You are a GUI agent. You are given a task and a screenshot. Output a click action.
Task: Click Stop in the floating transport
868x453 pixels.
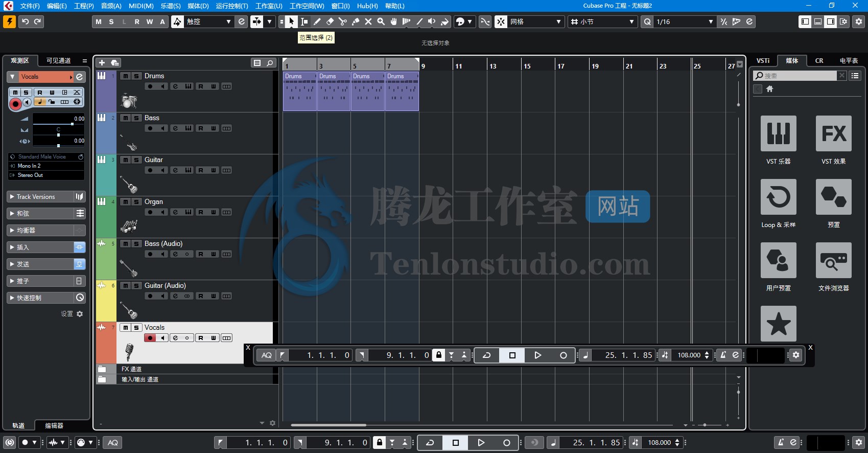click(x=512, y=355)
